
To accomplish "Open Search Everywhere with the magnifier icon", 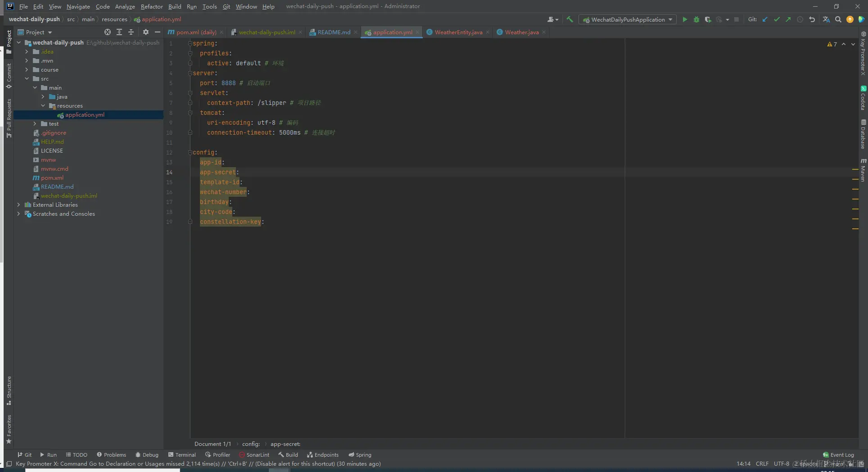I will (x=838, y=19).
